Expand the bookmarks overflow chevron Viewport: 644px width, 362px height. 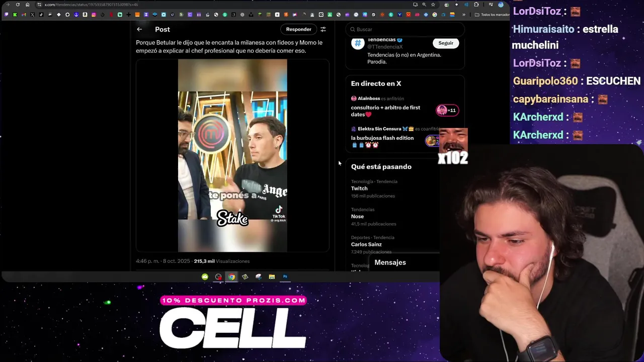464,15
